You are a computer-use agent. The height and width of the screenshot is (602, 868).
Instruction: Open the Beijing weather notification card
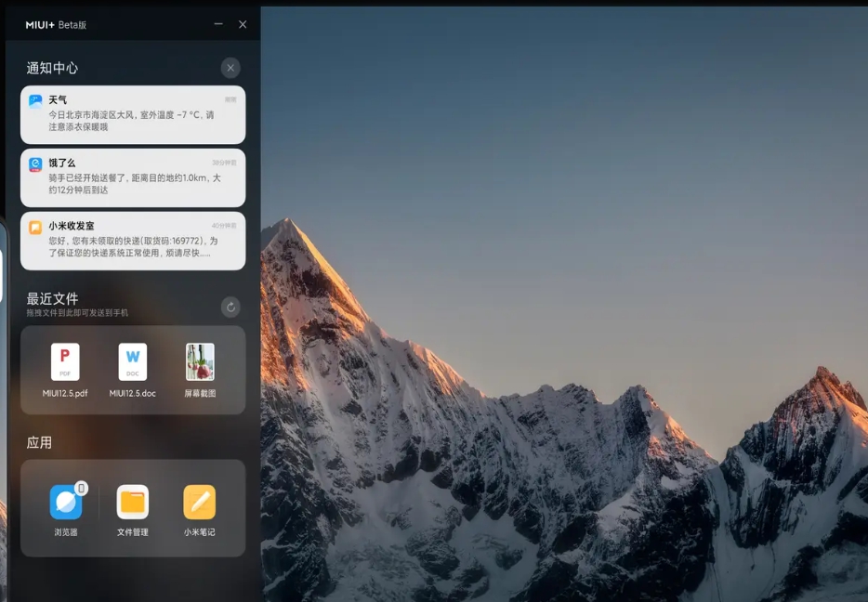(132, 113)
